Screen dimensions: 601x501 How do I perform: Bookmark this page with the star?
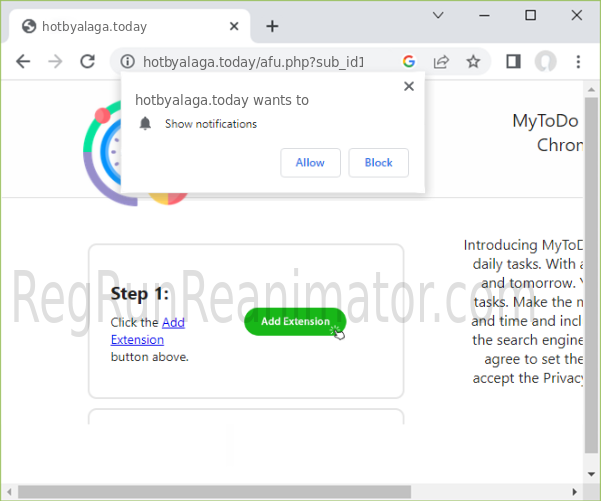(x=473, y=61)
